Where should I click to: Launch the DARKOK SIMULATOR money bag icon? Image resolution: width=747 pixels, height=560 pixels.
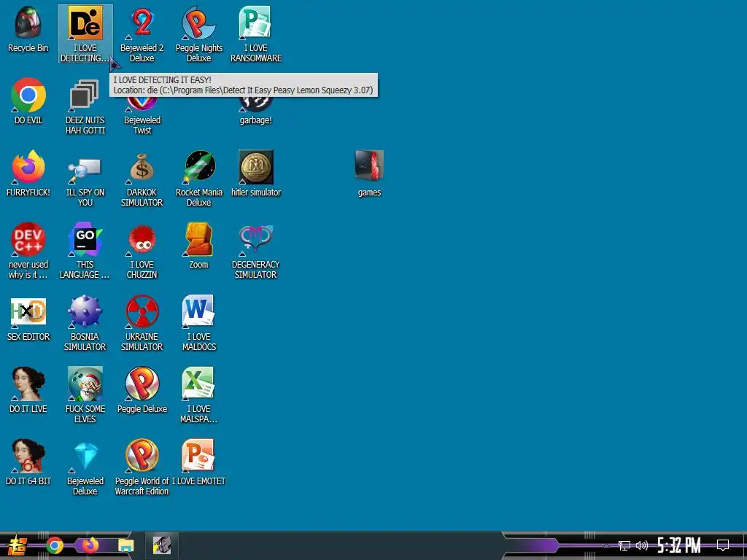click(142, 167)
